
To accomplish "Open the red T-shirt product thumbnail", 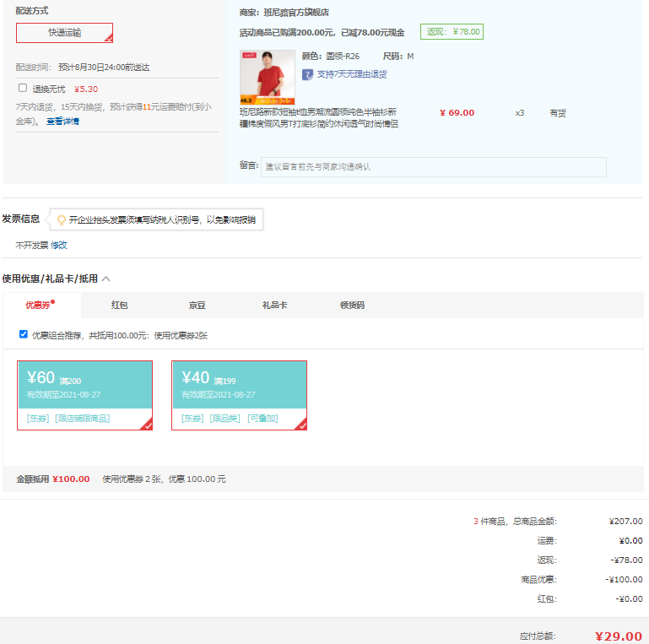I will click(x=267, y=78).
